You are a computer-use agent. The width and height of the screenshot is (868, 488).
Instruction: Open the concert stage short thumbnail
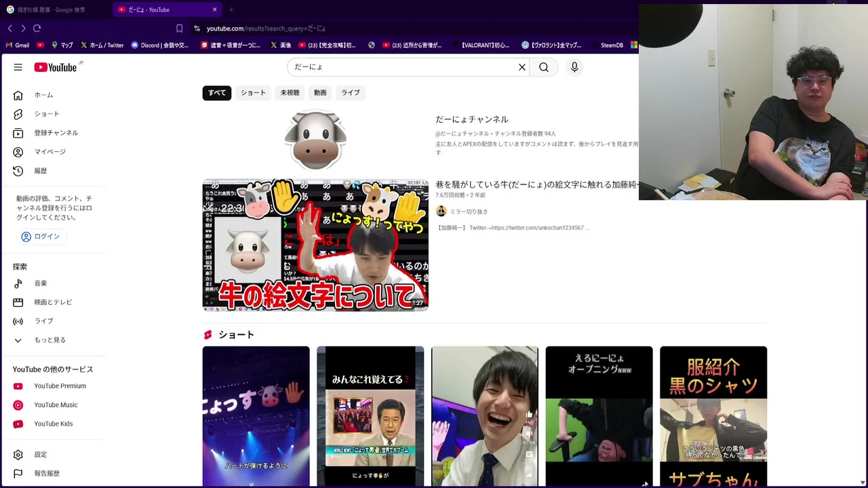click(256, 416)
